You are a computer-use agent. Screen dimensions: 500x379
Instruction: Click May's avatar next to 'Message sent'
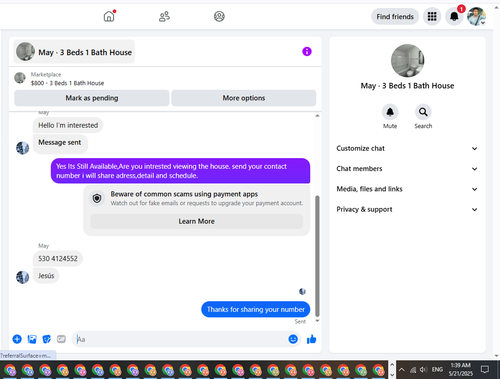23,148
